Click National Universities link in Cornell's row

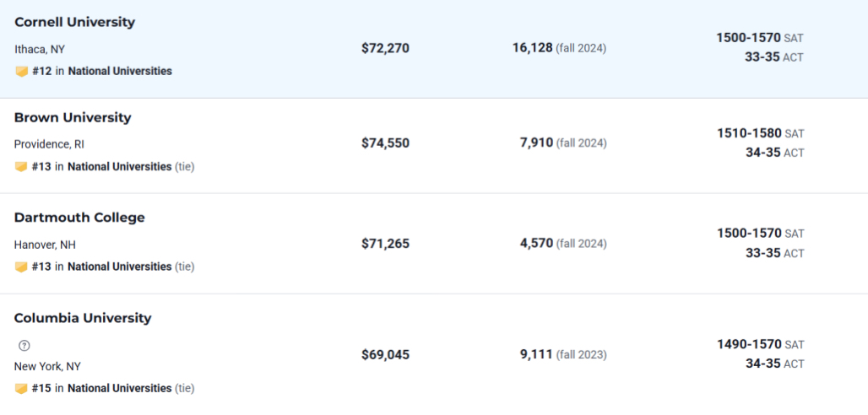tap(120, 72)
